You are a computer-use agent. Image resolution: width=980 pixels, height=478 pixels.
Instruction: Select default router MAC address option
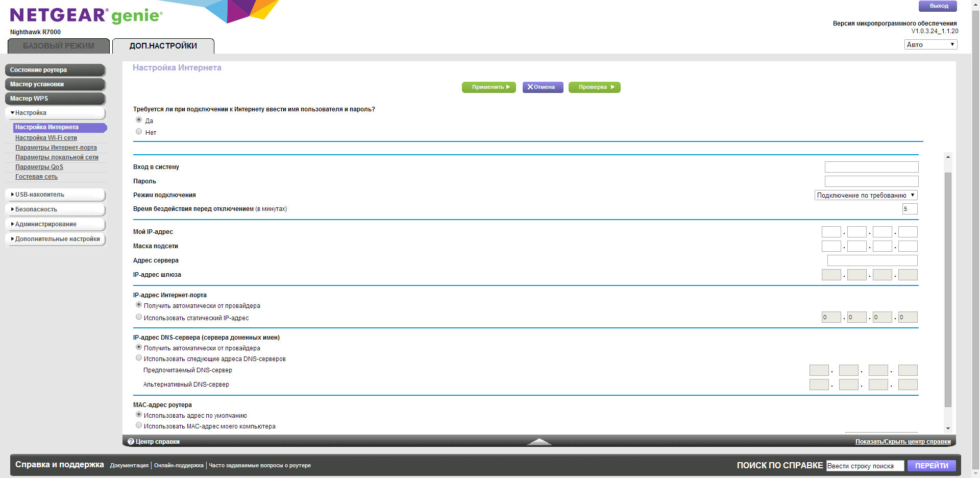pyautogui.click(x=139, y=415)
